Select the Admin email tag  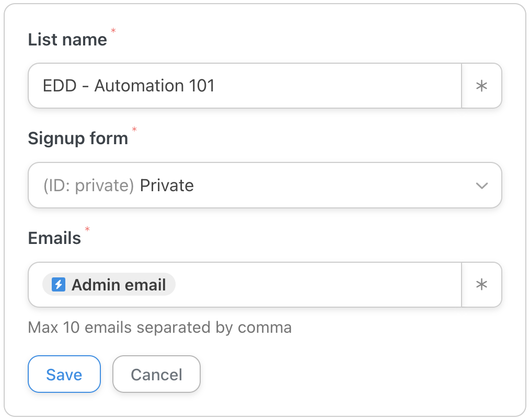tap(109, 285)
